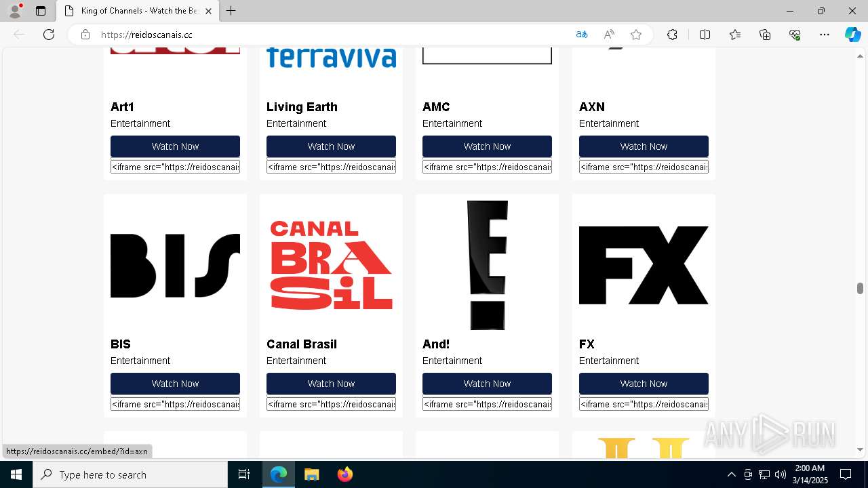Launch Firefox from the taskbar

click(344, 474)
